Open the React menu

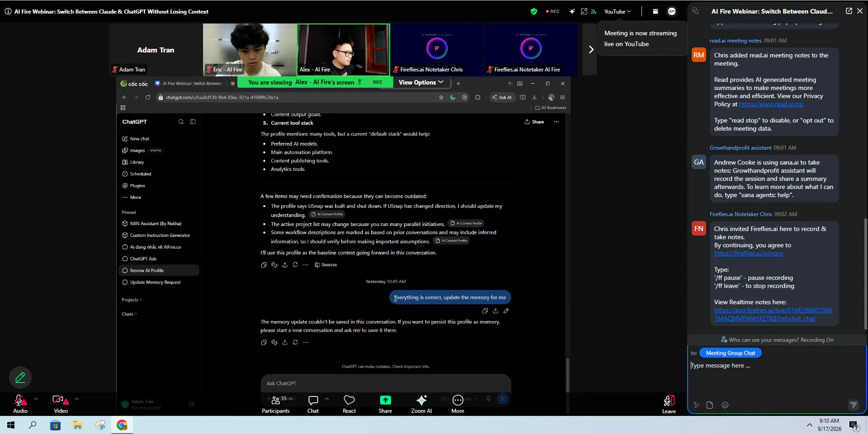point(349,404)
